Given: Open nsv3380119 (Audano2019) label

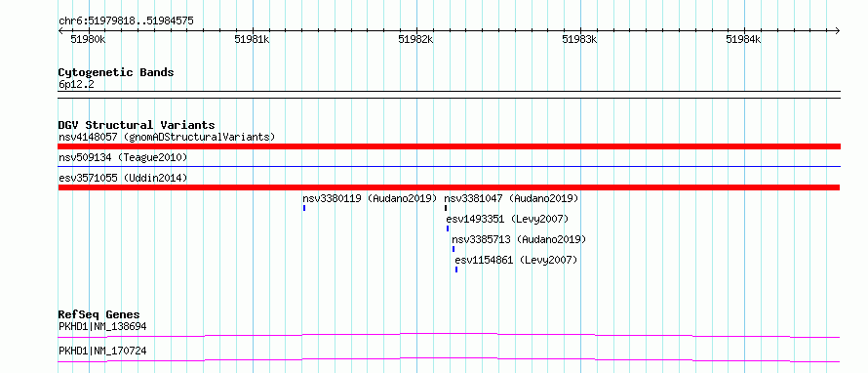Looking at the screenshot, I should (x=370, y=198).
